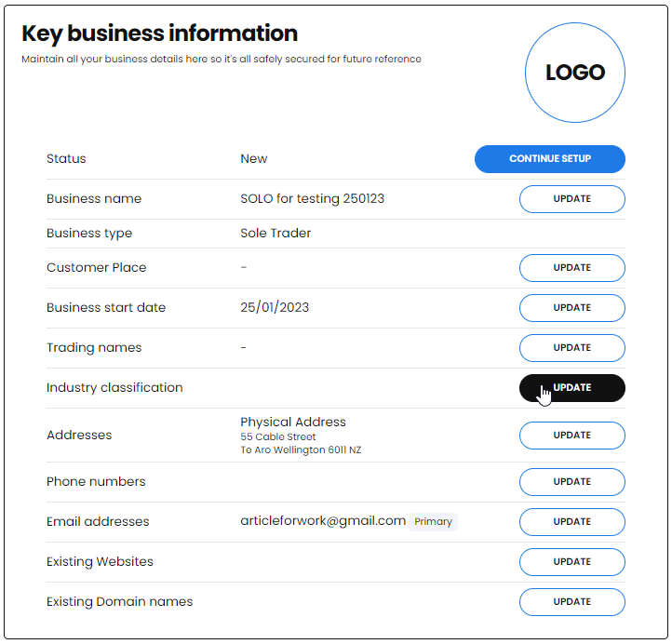Click the 55 Cable Street address line
This screenshot has height=644, width=672.
tap(277, 436)
